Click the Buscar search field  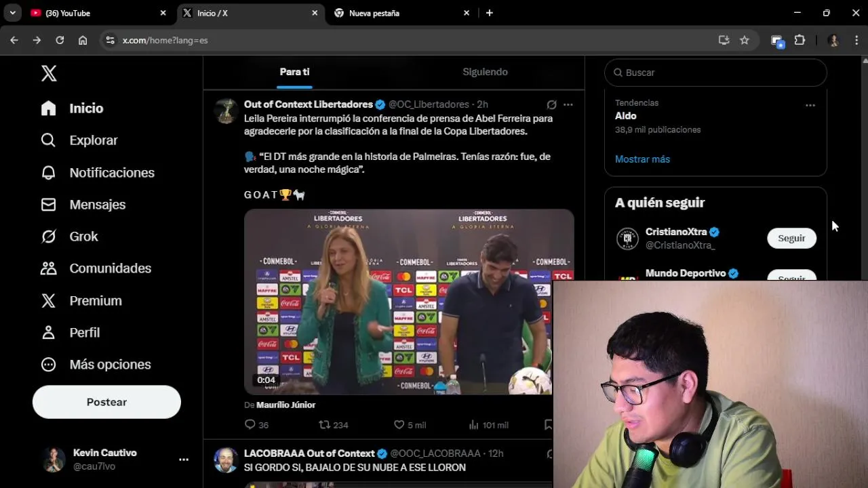[715, 73]
